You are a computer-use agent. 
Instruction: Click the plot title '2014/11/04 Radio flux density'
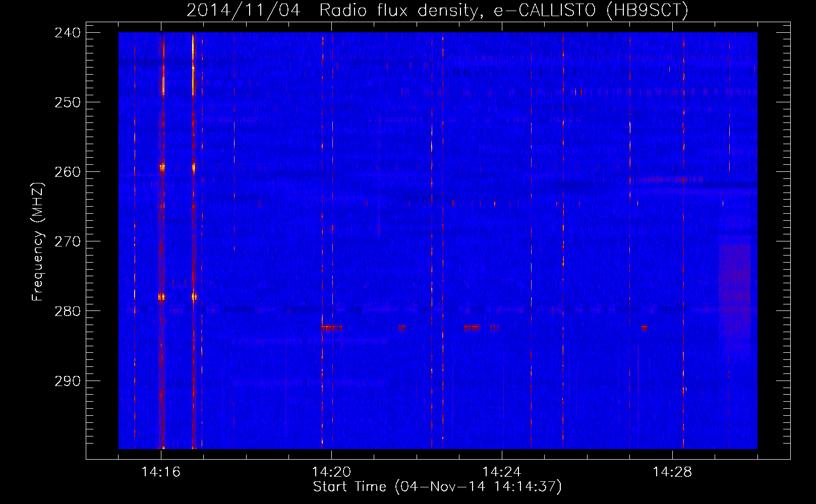click(437, 10)
